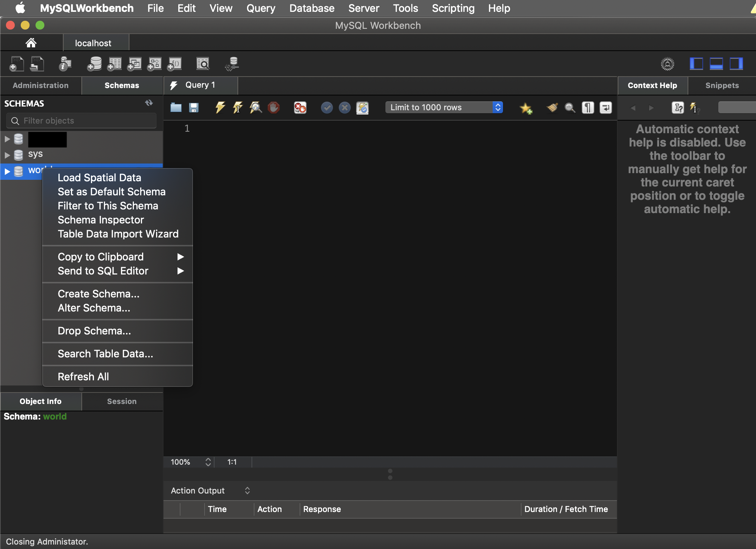756x549 pixels.
Task: Open the Limit to 1000 rows dropdown
Action: pyautogui.click(x=444, y=107)
